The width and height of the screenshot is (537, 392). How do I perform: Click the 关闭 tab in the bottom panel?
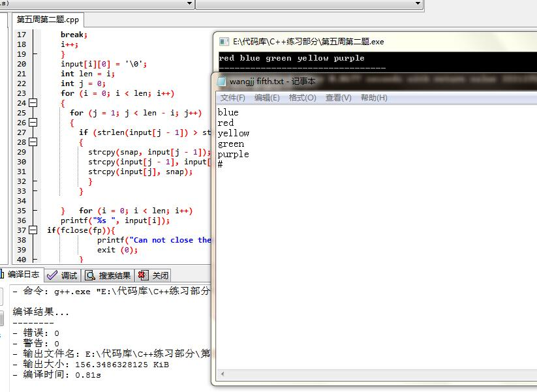pyautogui.click(x=153, y=275)
